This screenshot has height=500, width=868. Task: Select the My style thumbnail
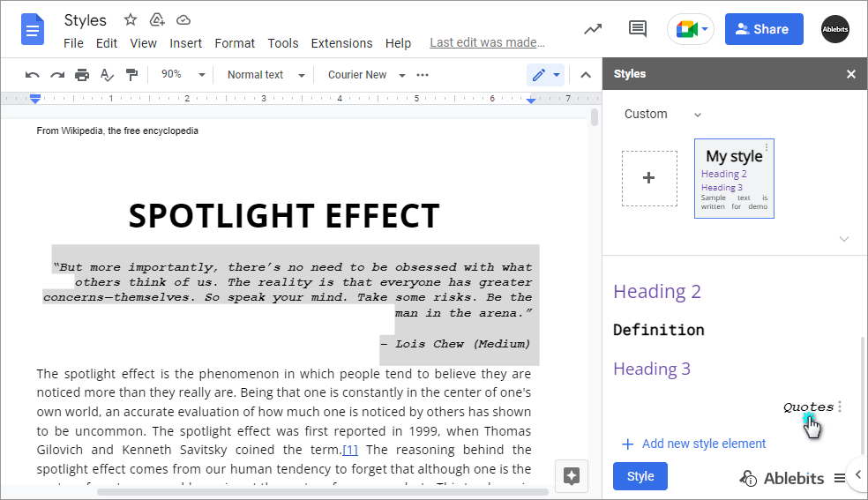(x=734, y=179)
